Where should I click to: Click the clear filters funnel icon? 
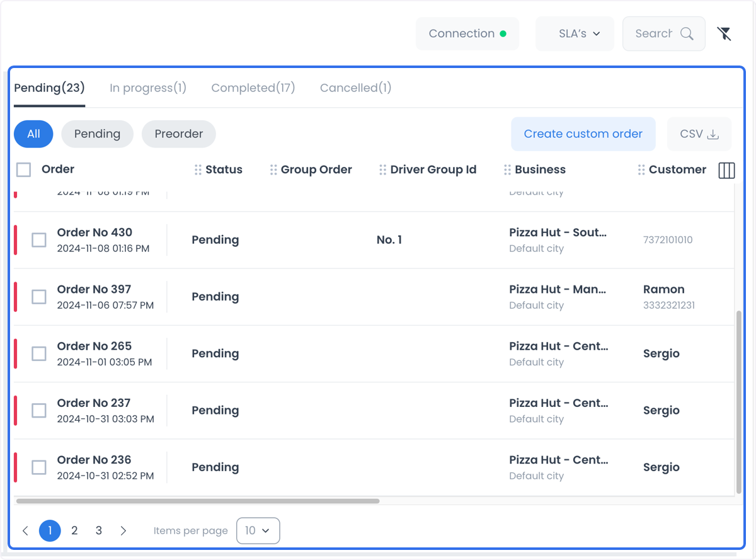(724, 34)
